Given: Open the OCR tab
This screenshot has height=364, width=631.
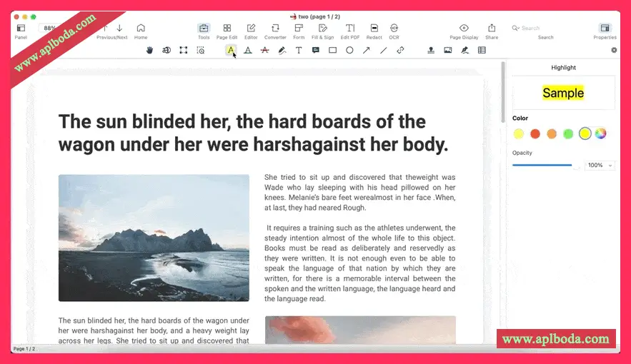Looking at the screenshot, I should coord(394,31).
